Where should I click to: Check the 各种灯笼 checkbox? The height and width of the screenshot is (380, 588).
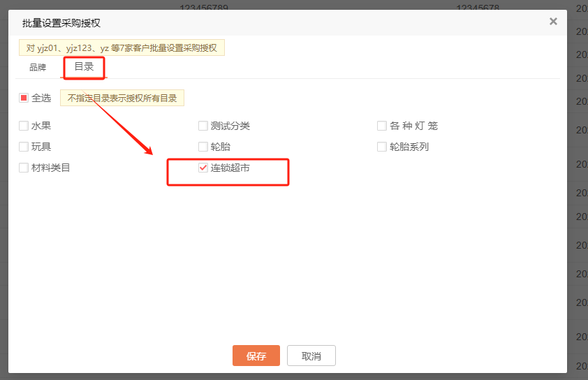[382, 126]
